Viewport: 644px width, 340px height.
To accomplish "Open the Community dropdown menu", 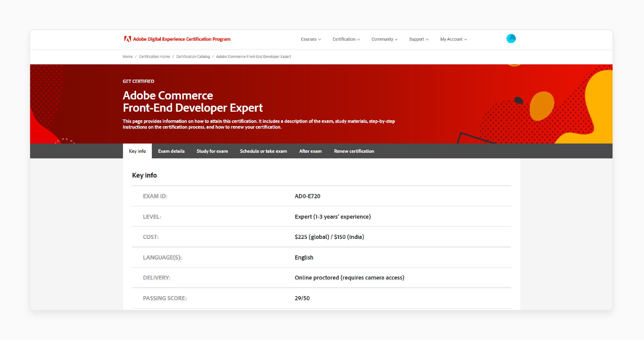I will point(384,39).
